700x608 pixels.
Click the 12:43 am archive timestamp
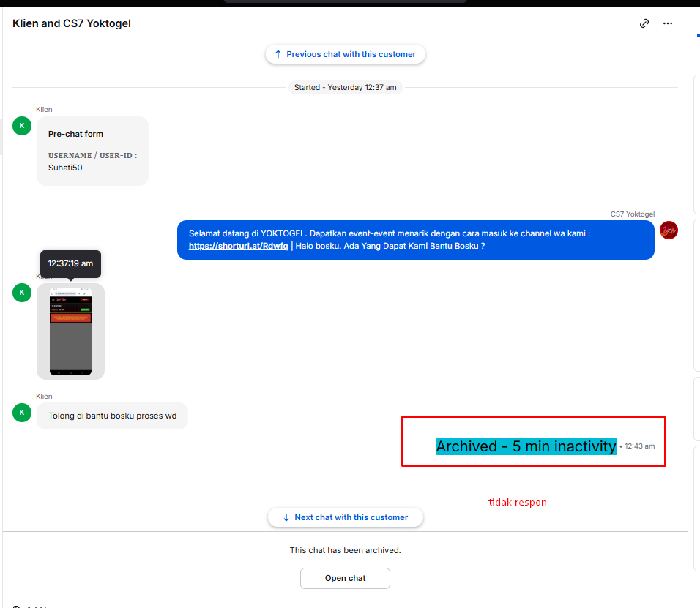[640, 446]
